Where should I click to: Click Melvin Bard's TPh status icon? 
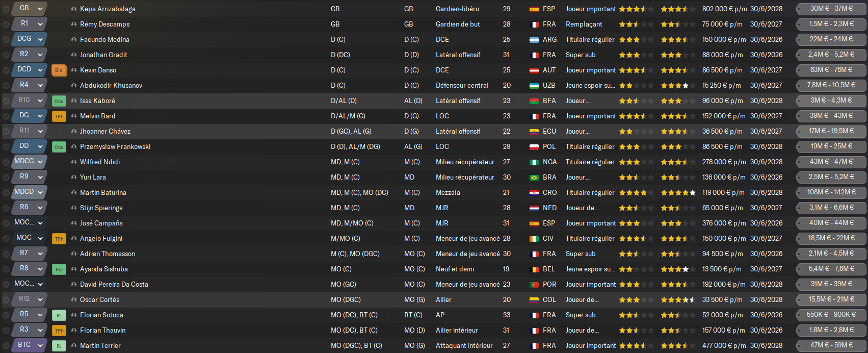pos(59,116)
